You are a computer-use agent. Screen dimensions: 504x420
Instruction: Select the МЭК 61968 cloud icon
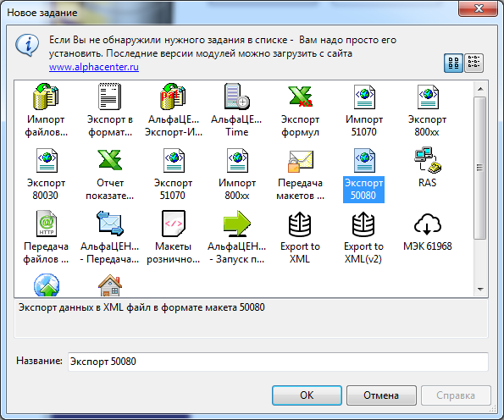click(428, 224)
